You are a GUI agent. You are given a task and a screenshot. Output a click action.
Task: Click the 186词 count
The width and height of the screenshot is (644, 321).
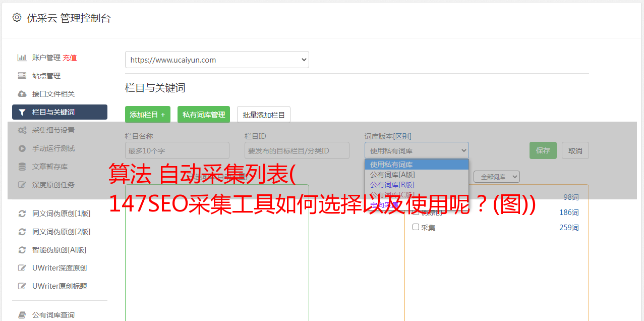[569, 212]
